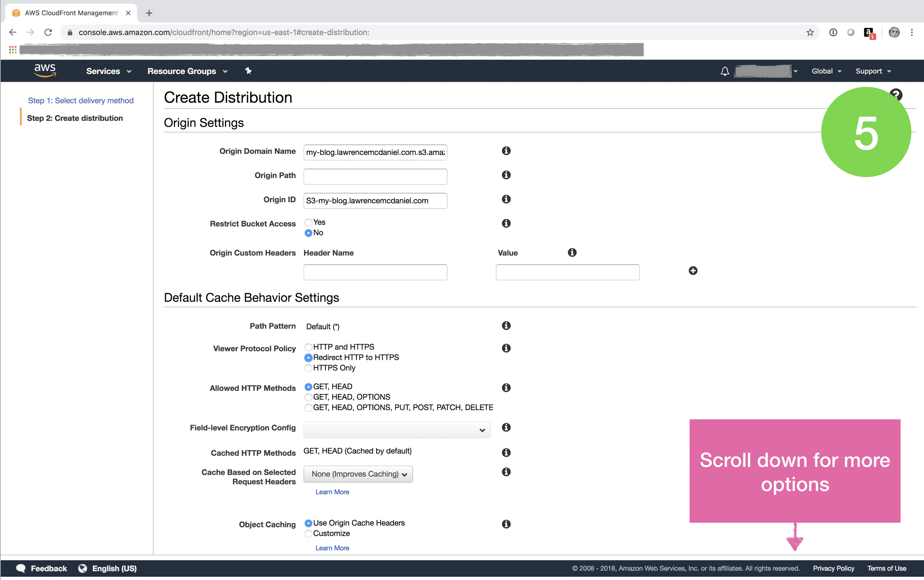
Task: Select No for Restrict Bucket Access
Action: pyautogui.click(x=308, y=233)
